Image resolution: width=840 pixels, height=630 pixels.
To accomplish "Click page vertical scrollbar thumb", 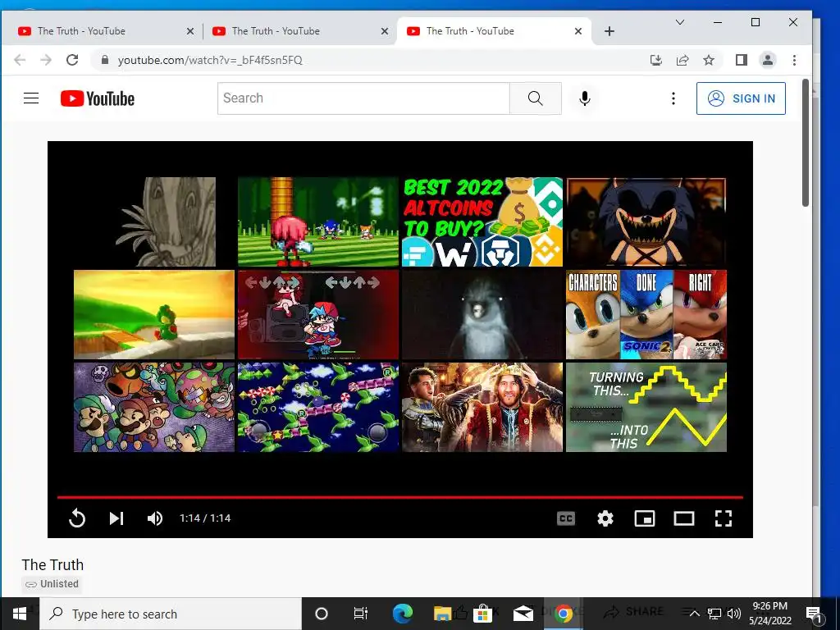I will coord(806,143).
